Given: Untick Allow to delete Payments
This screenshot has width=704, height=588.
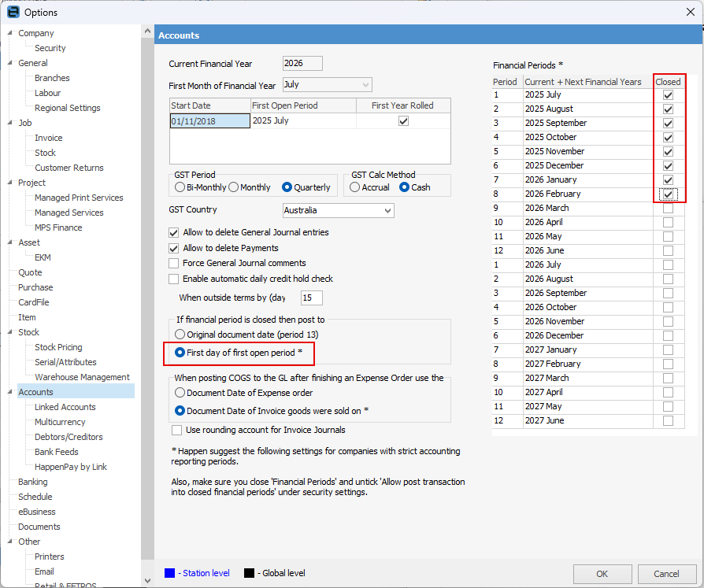Looking at the screenshot, I should pyautogui.click(x=174, y=248).
